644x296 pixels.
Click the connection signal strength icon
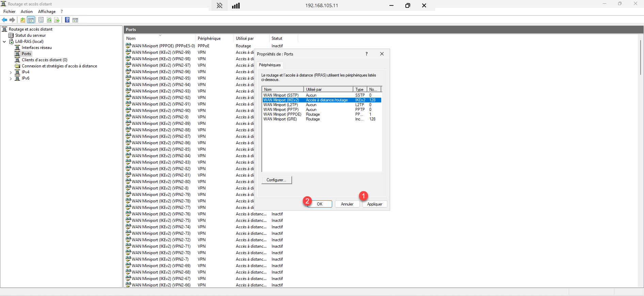coord(236,5)
